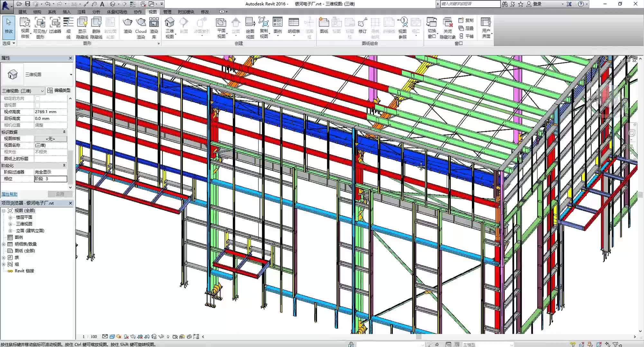Switch to the 管理 ribbon tab

(167, 12)
